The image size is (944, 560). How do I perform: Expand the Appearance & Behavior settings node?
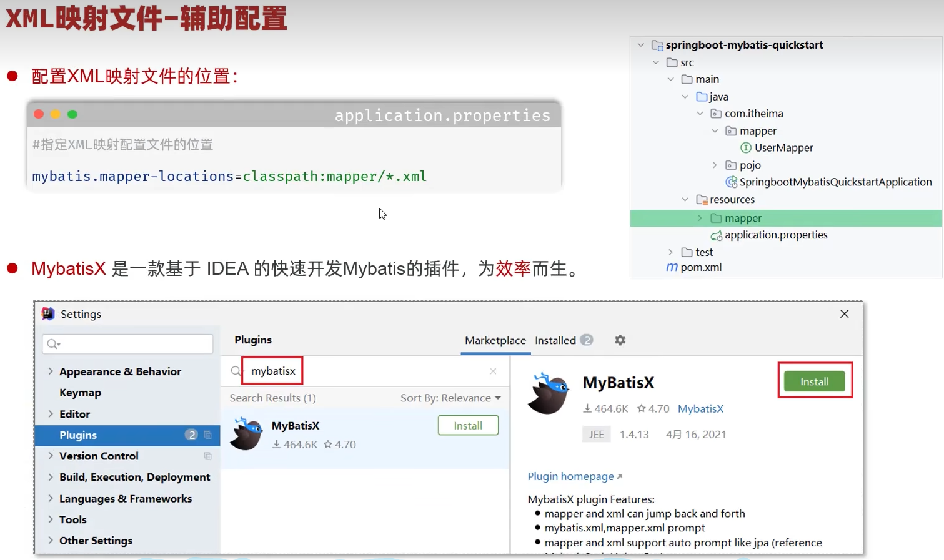[x=50, y=371]
